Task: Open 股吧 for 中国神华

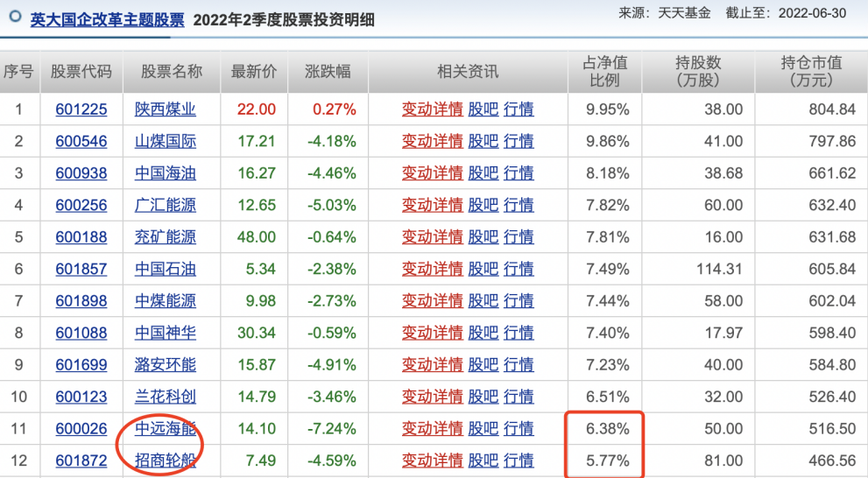Action: tap(483, 333)
